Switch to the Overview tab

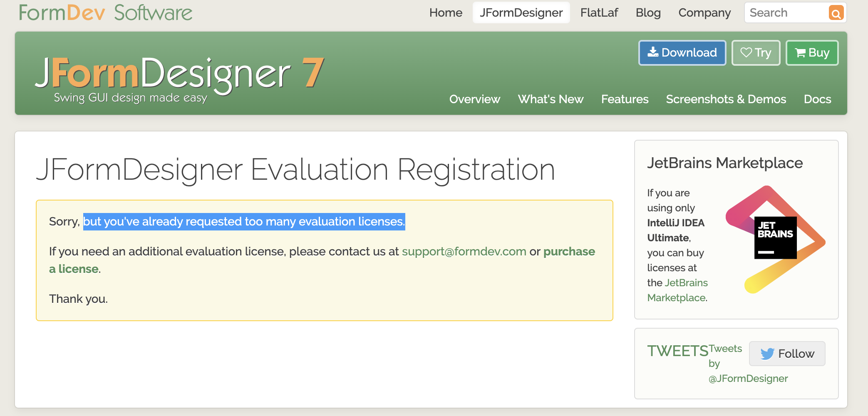[x=475, y=99]
